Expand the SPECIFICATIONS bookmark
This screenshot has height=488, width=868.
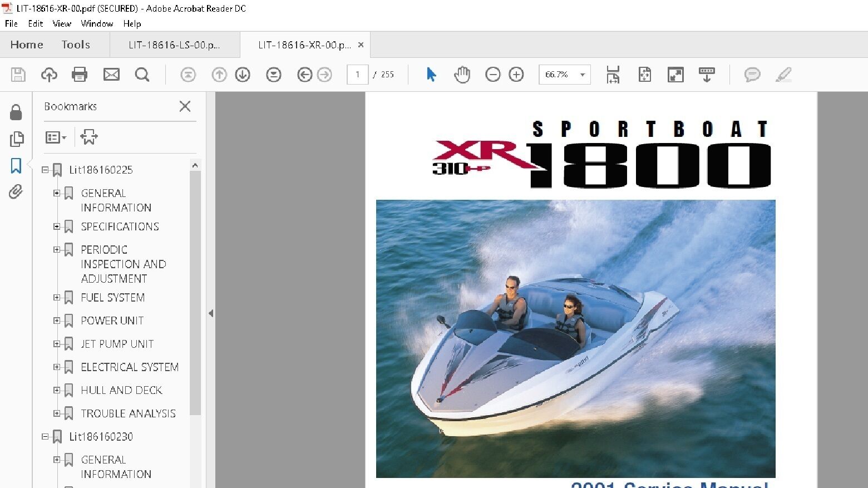[57, 226]
